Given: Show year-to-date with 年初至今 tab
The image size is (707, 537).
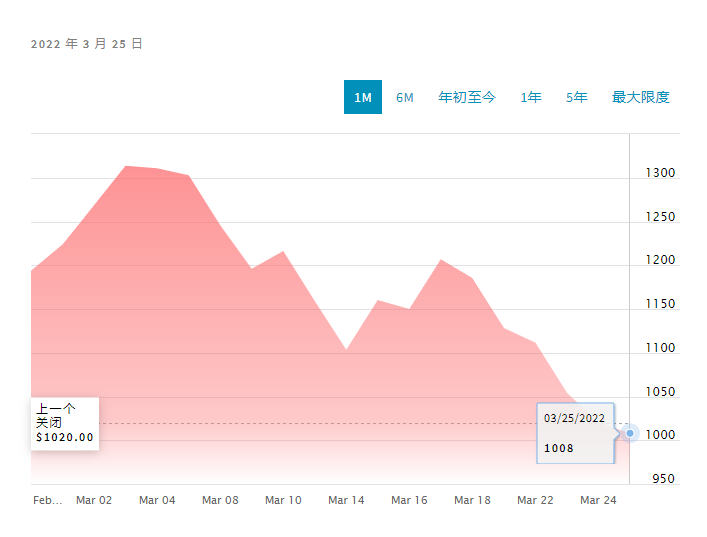Looking at the screenshot, I should [x=467, y=97].
